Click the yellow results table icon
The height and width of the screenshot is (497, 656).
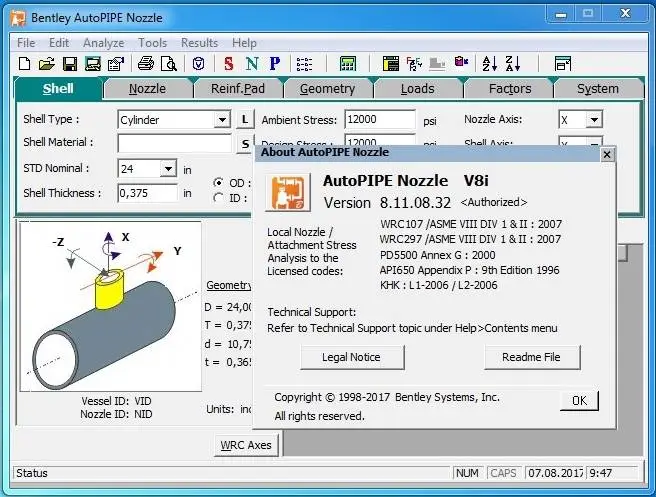click(391, 64)
